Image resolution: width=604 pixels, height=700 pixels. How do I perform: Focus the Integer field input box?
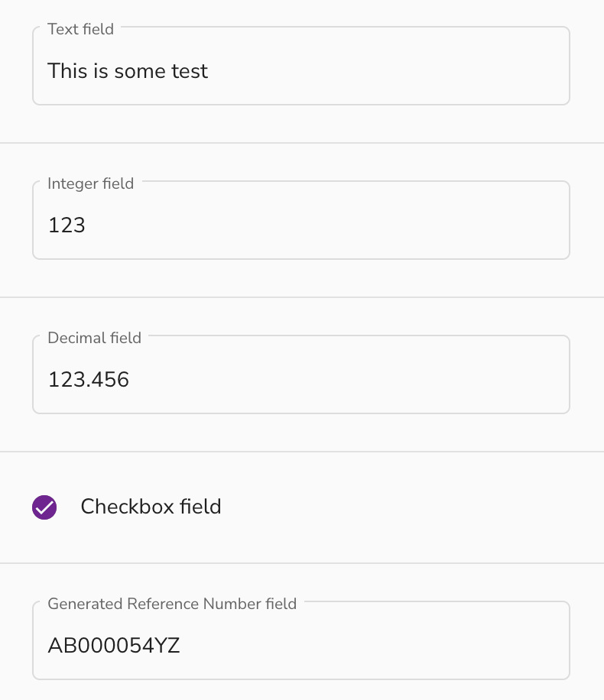[x=301, y=220]
